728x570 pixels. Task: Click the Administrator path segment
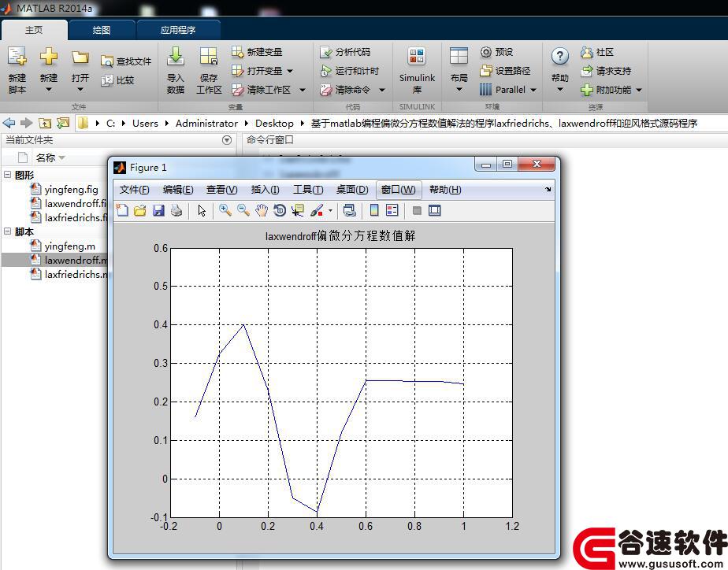coord(206,124)
